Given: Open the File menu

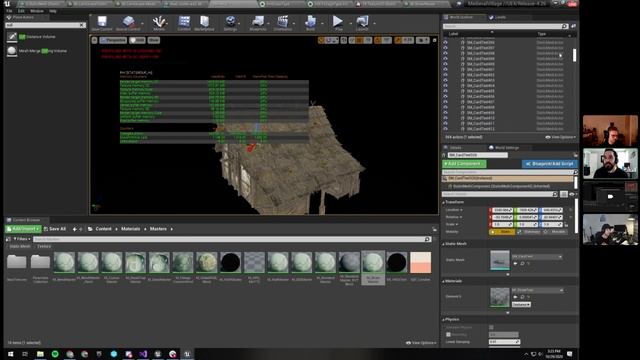Looking at the screenshot, I should [x=9, y=11].
